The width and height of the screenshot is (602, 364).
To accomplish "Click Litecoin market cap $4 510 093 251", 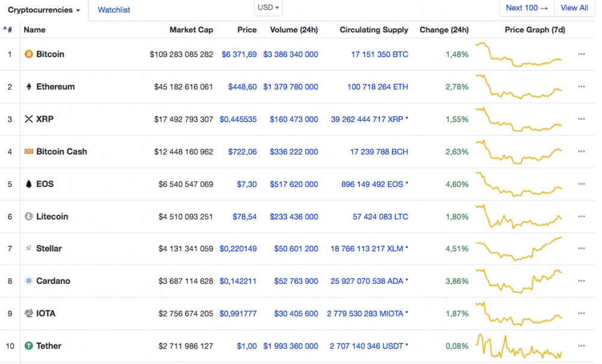I will [186, 217].
